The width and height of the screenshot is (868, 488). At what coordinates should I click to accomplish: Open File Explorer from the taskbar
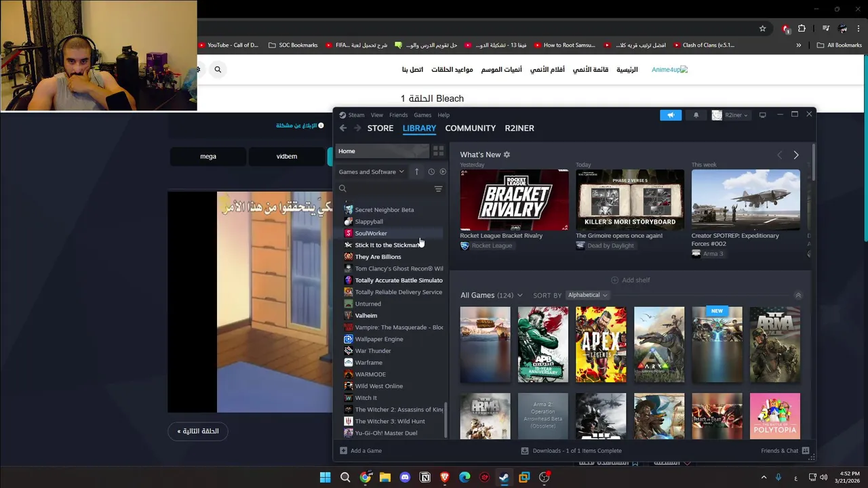point(385,477)
